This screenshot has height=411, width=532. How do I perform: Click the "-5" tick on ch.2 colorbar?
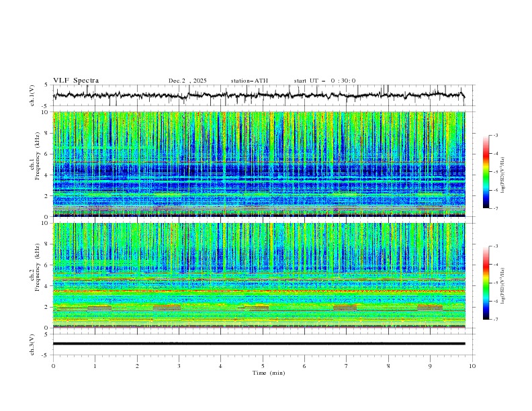(x=495, y=283)
